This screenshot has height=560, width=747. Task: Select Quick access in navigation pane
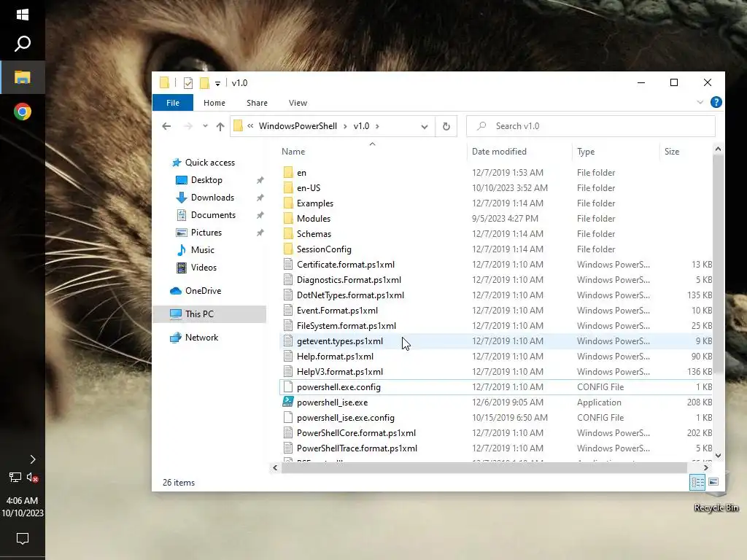click(x=209, y=163)
